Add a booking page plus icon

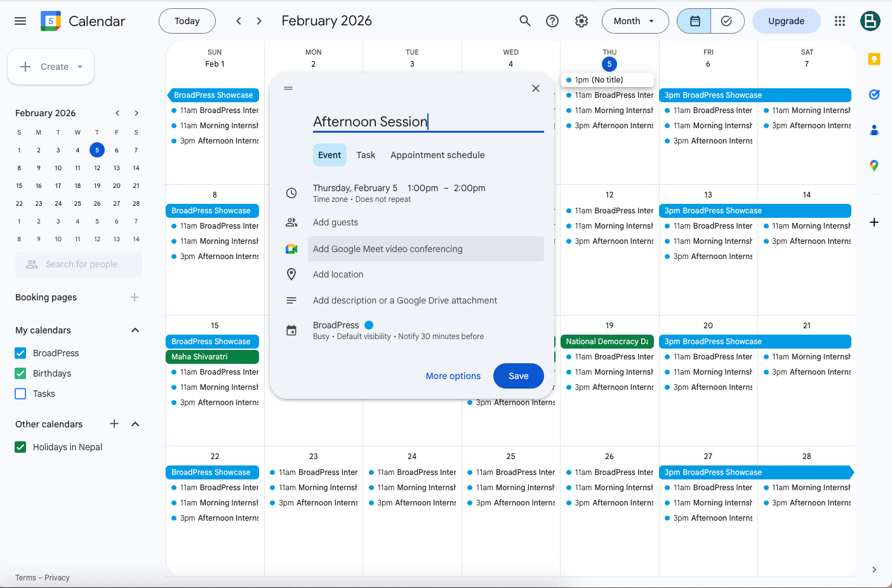tap(135, 297)
